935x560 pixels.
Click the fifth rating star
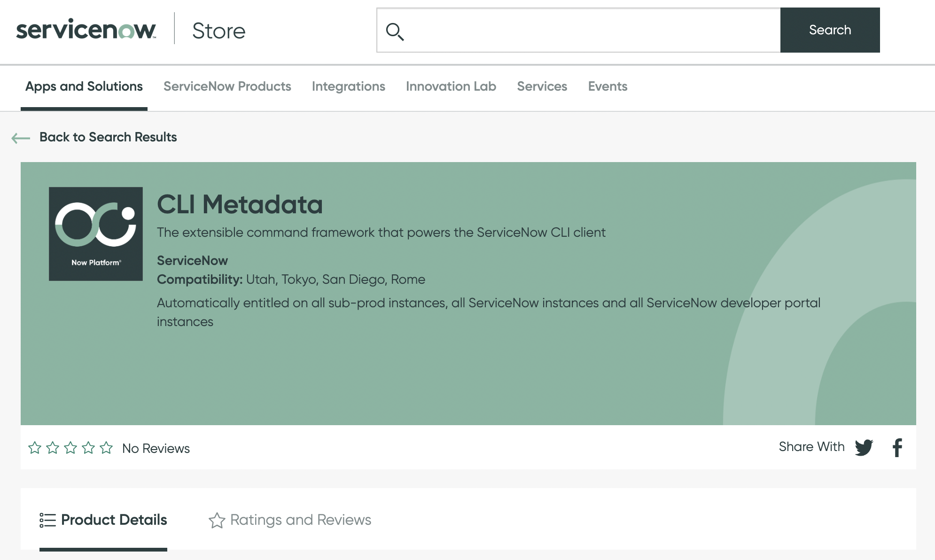[106, 448]
